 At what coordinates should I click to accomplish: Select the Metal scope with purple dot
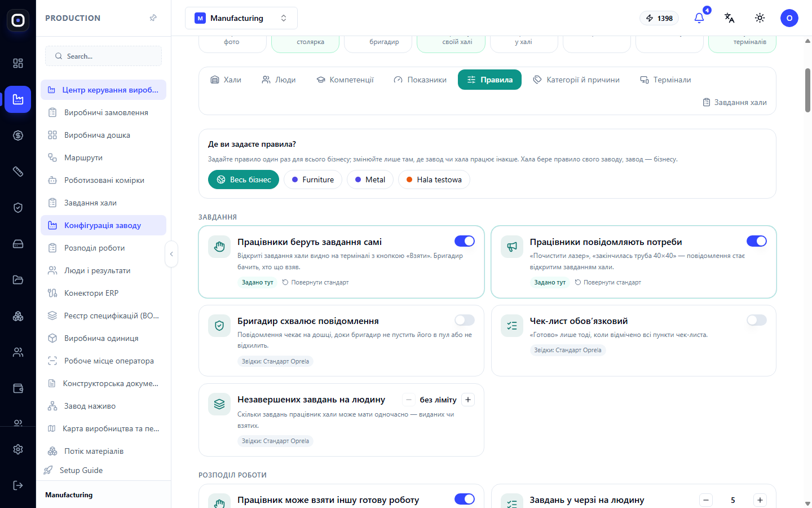[370, 179]
